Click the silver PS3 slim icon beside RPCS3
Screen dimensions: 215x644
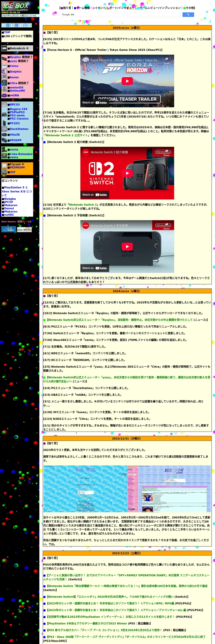[x=4, y=104]
